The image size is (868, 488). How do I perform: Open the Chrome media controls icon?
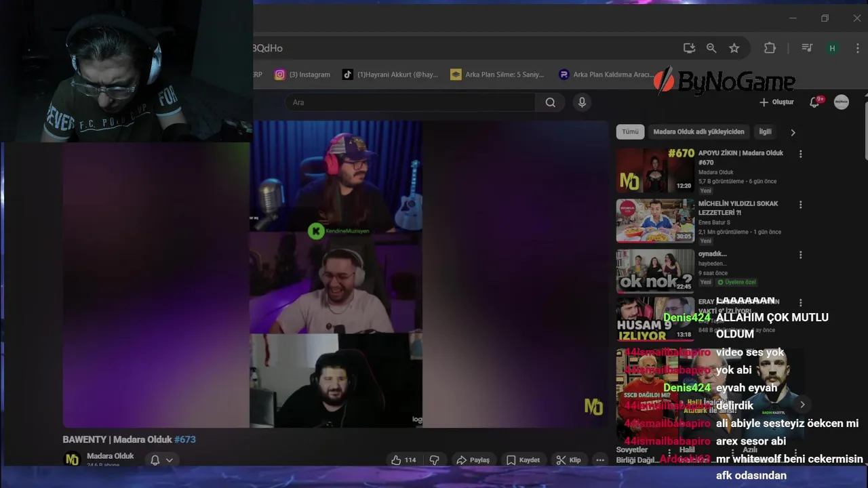807,48
